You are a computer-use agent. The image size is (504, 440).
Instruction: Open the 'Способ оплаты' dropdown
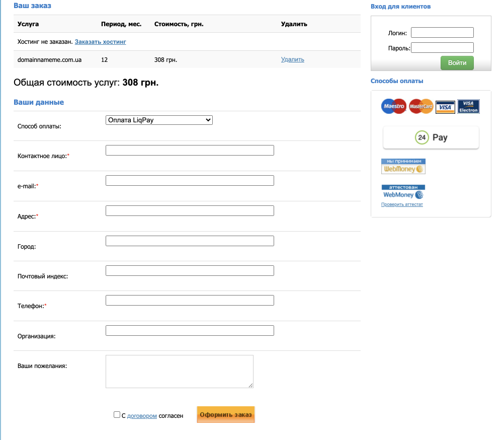point(159,120)
